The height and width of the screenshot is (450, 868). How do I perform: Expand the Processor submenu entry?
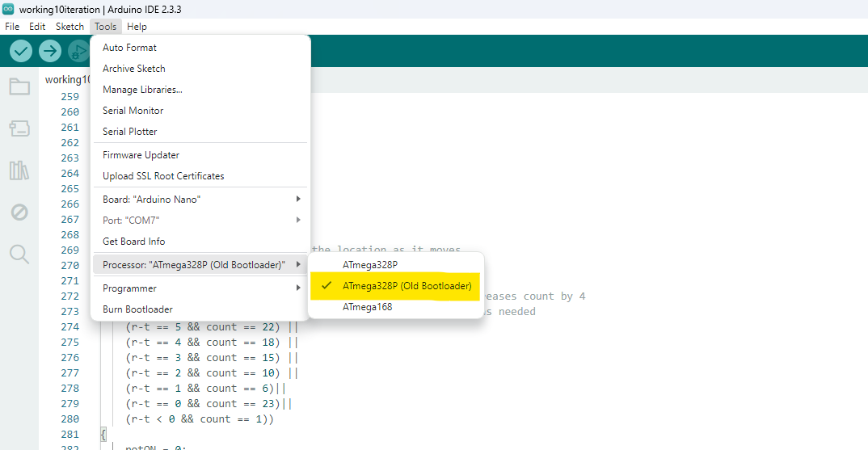(200, 265)
